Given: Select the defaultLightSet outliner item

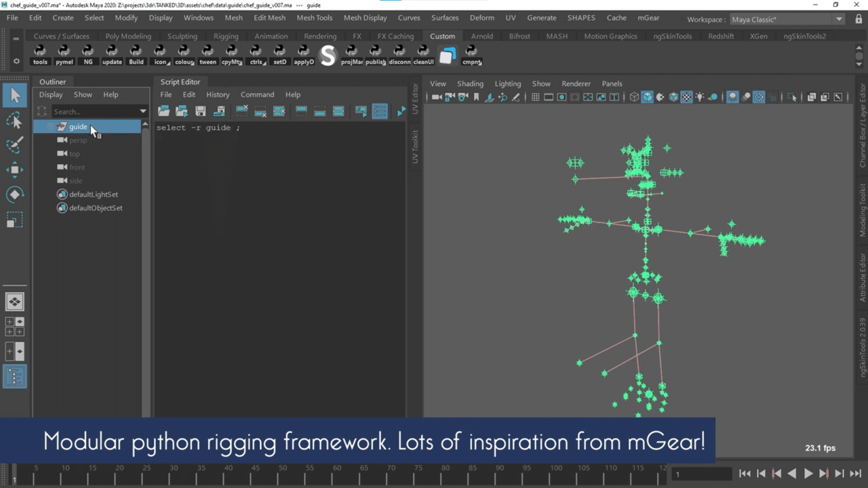Looking at the screenshot, I should [x=94, y=195].
